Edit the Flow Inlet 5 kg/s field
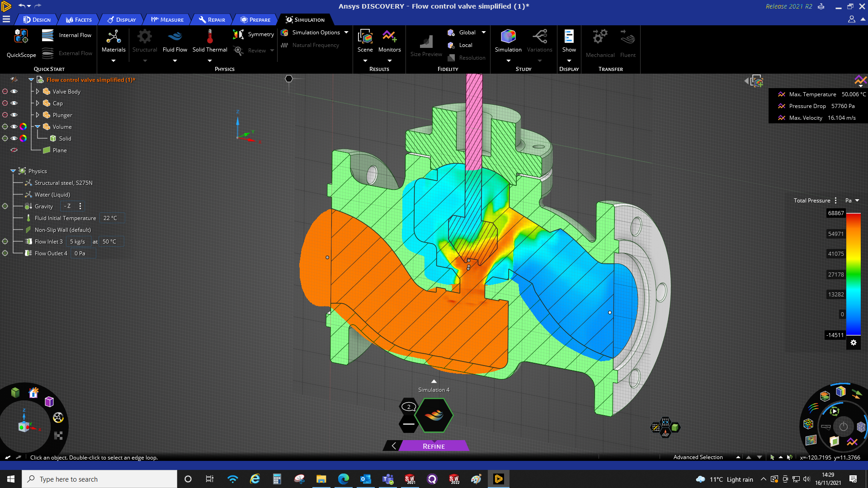The image size is (868, 488). (78, 241)
